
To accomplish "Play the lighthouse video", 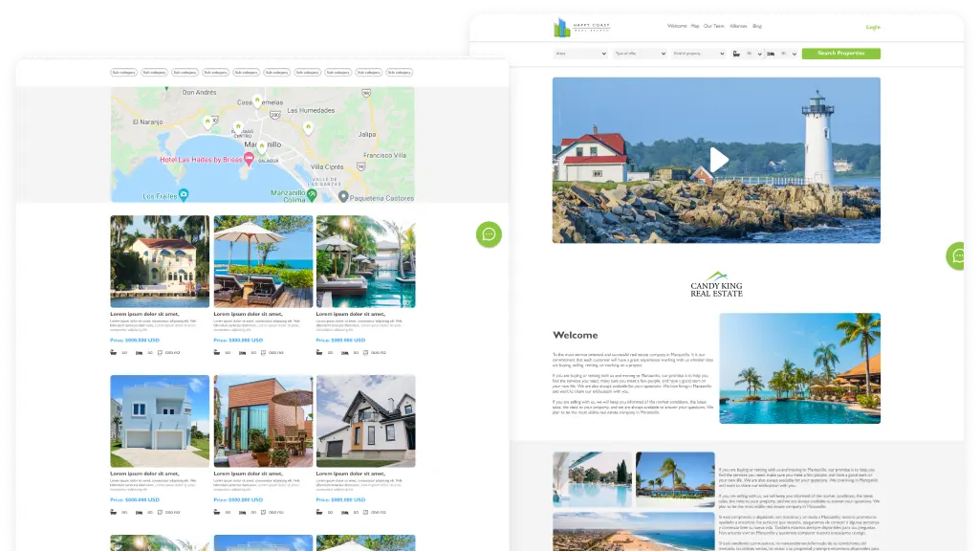I will [x=718, y=160].
